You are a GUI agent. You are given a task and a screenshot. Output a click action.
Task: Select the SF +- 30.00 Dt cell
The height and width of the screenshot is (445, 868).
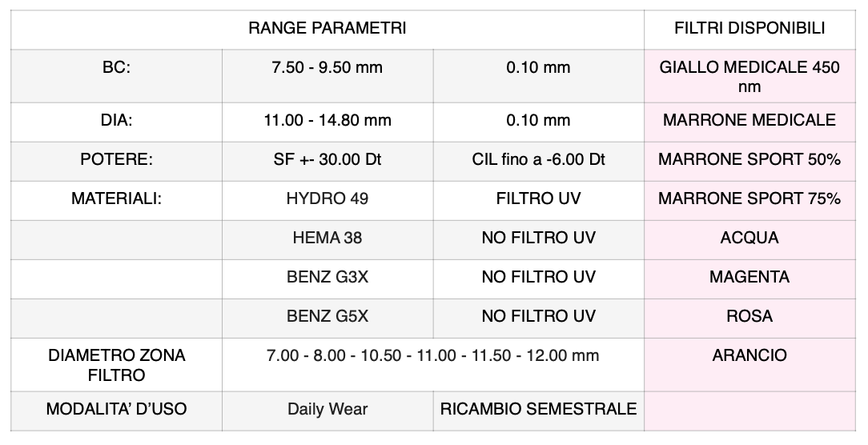(328, 159)
